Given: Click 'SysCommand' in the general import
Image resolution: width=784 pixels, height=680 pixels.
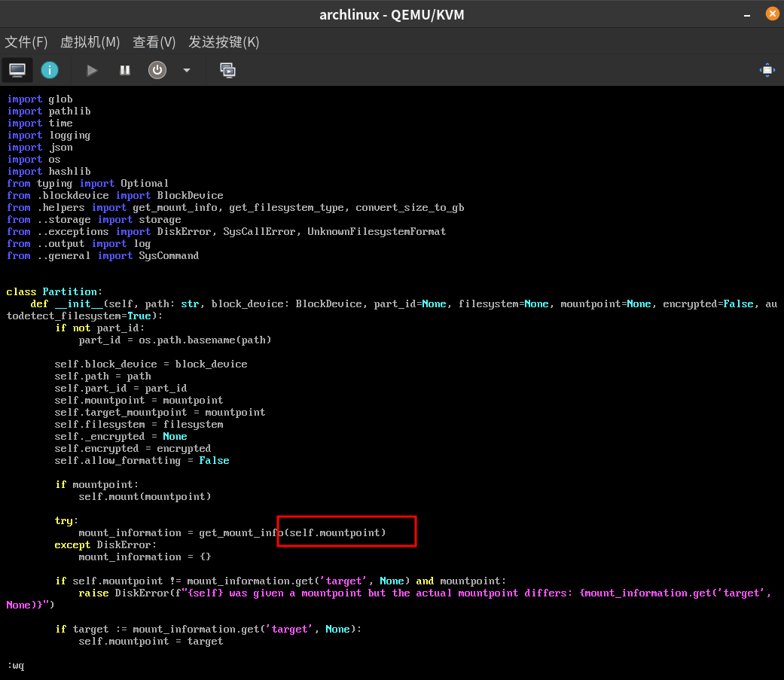Looking at the screenshot, I should coord(169,255).
